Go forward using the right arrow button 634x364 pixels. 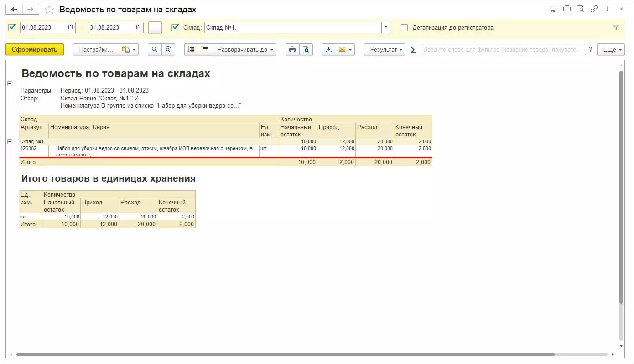click(31, 9)
